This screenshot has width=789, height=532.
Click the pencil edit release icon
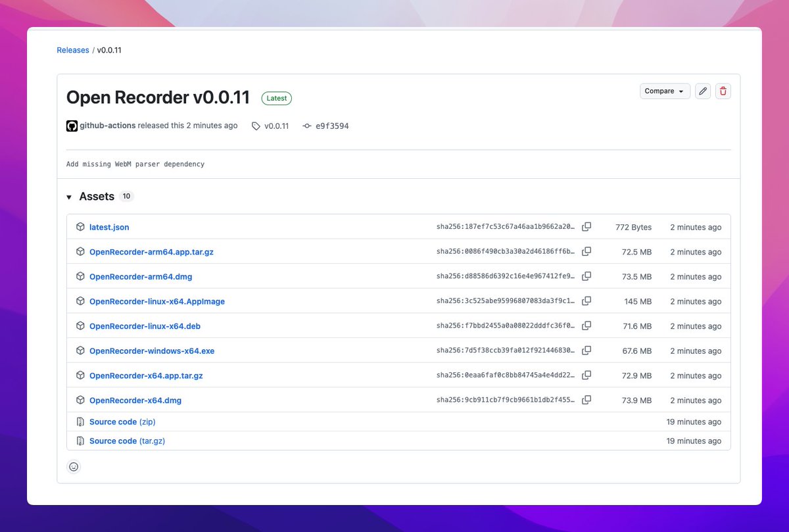(x=703, y=91)
